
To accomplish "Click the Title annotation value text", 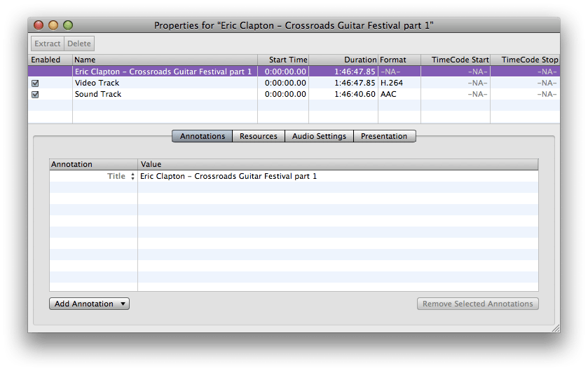I will 228,176.
